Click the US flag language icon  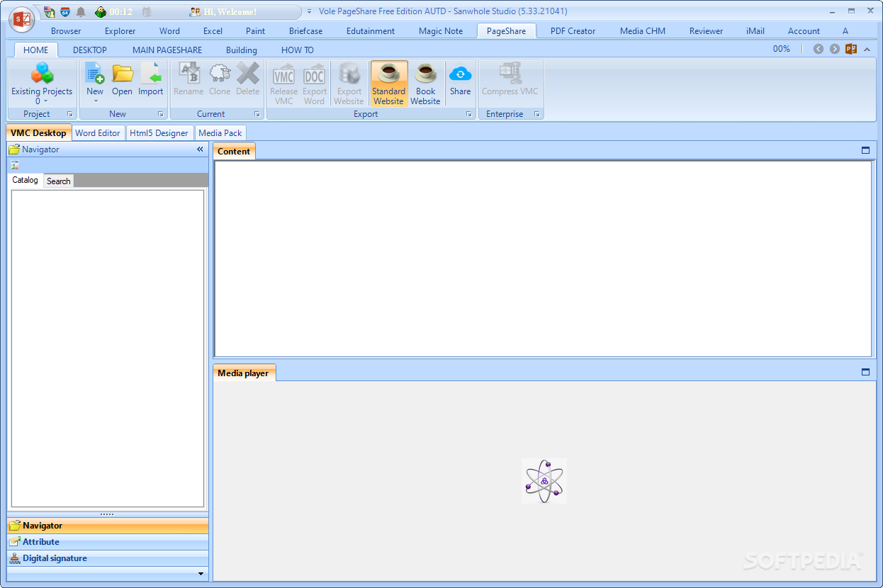[49, 12]
